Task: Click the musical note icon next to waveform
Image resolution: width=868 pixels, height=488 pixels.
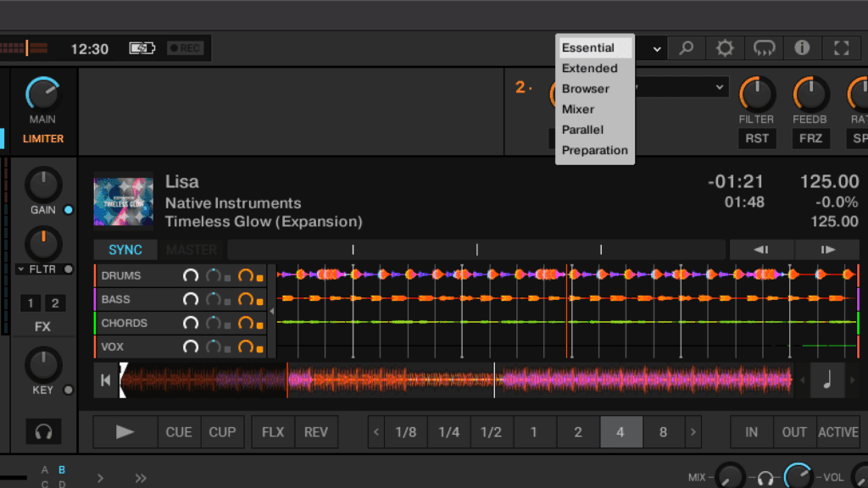Action: tap(826, 380)
